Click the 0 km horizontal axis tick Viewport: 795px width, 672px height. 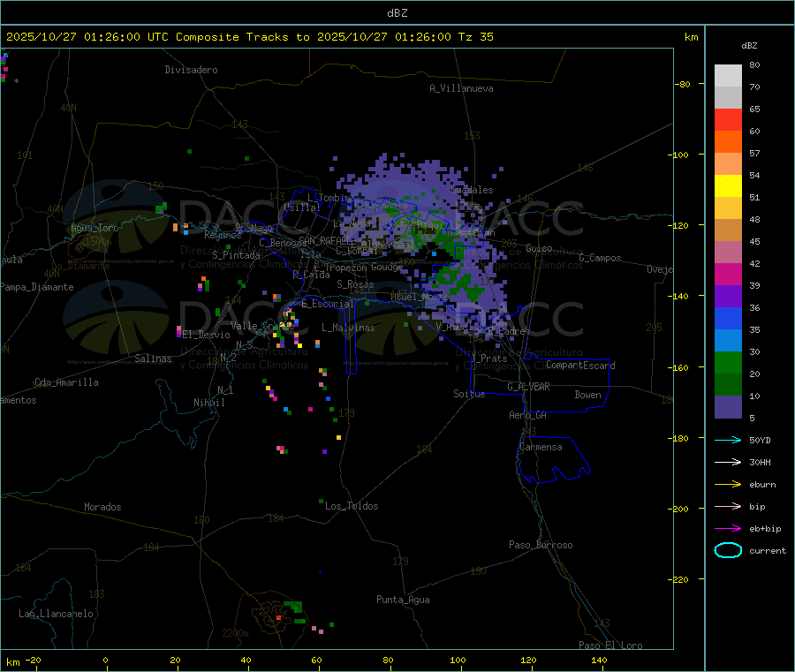click(105, 660)
